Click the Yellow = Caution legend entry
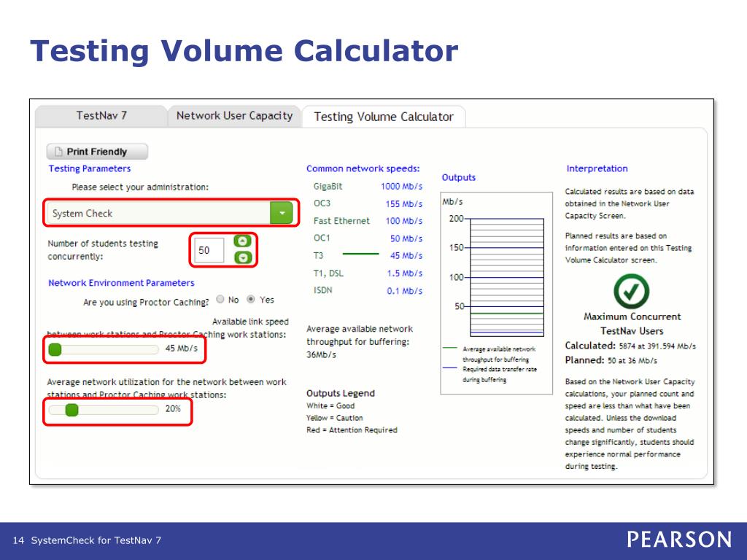 pos(334,418)
